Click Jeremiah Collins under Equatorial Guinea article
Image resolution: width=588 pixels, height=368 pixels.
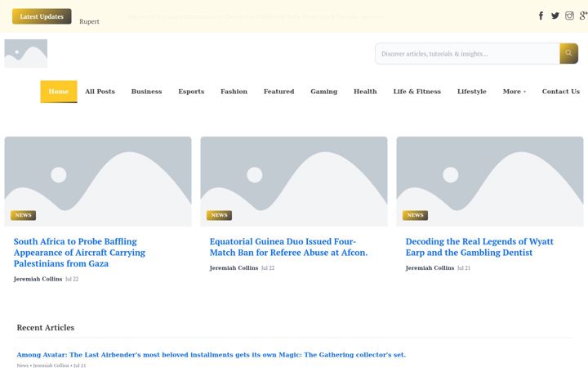coord(234,267)
